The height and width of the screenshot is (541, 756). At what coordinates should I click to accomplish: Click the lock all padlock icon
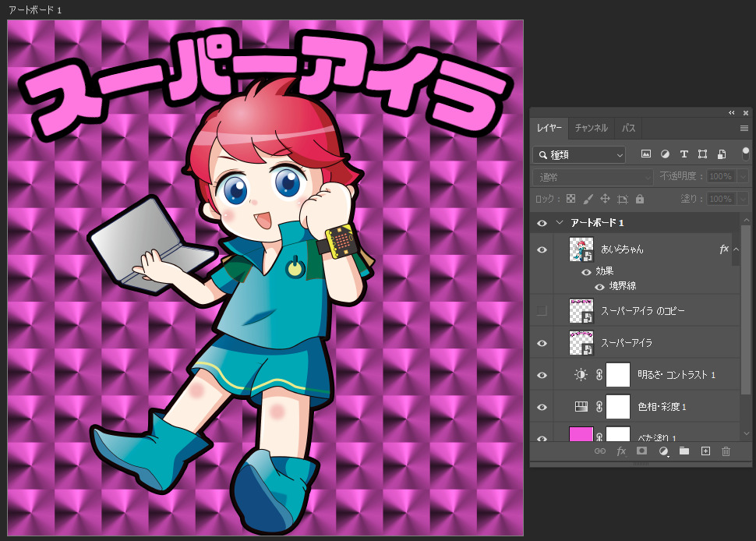(x=640, y=199)
